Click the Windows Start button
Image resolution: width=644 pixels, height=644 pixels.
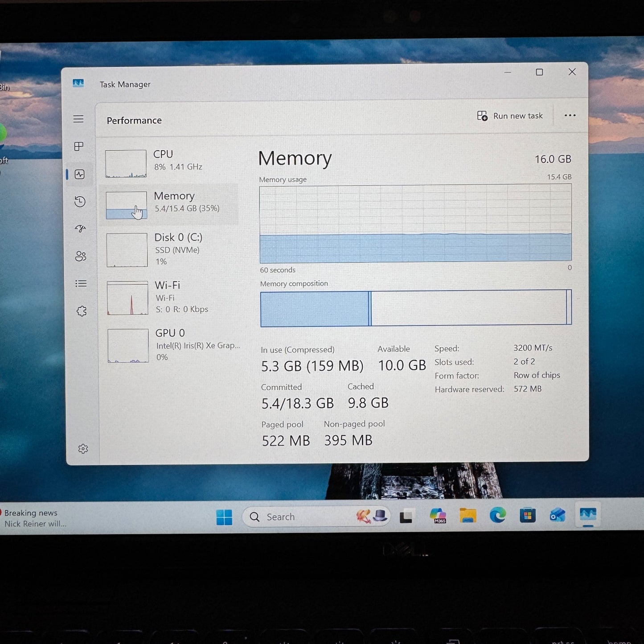point(224,516)
